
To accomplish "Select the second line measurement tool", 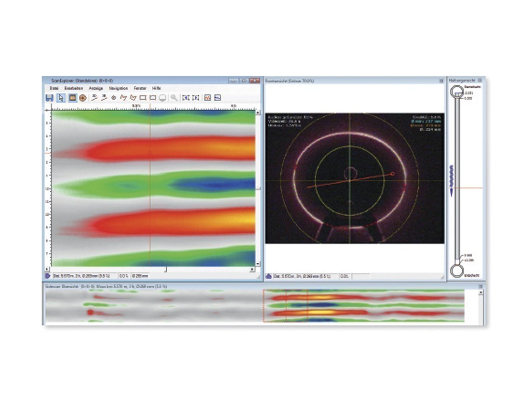I will pyautogui.click(x=104, y=98).
